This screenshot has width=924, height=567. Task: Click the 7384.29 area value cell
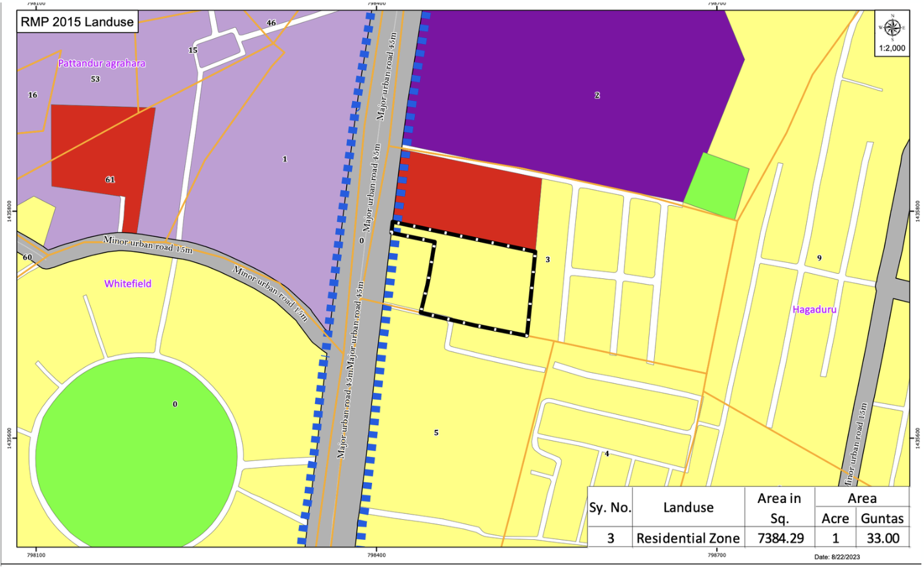click(x=780, y=538)
